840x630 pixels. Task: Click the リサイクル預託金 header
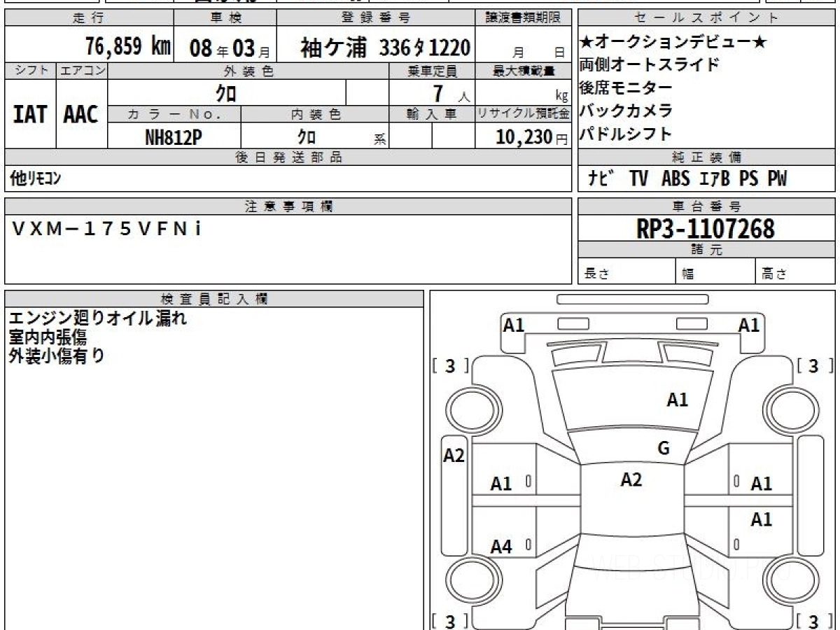(524, 114)
